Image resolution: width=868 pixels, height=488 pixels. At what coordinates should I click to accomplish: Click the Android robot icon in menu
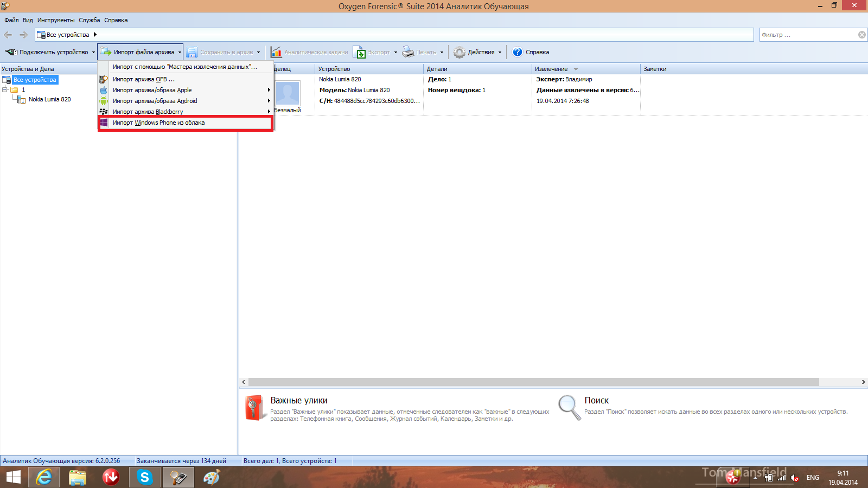tap(104, 101)
